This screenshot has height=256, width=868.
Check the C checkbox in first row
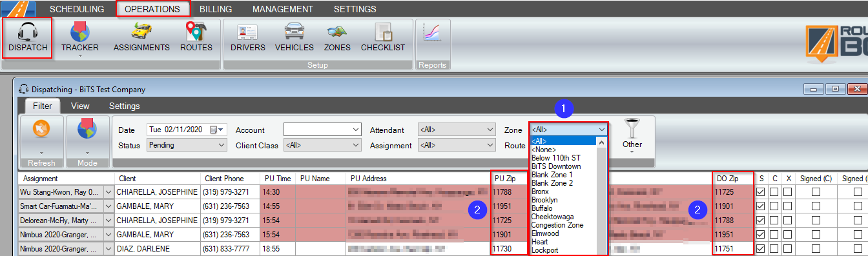[x=774, y=192]
